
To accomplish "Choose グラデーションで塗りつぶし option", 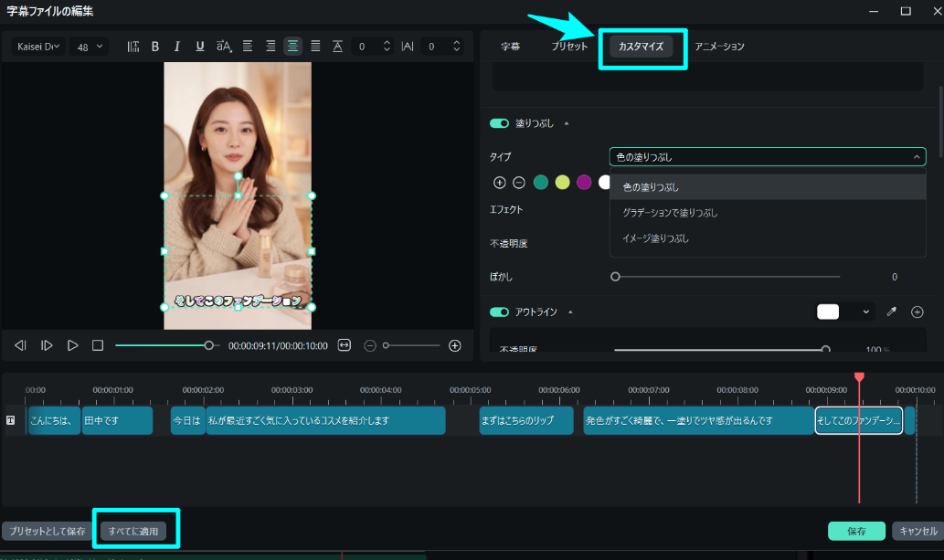I will pyautogui.click(x=670, y=213).
